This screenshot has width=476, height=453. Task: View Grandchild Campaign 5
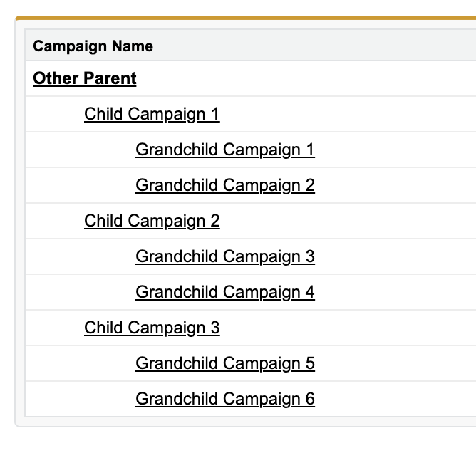click(225, 363)
